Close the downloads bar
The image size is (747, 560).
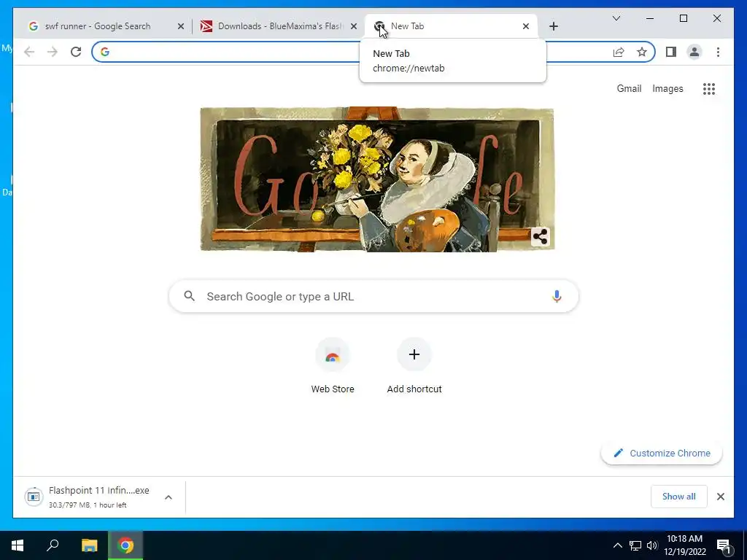coord(720,497)
